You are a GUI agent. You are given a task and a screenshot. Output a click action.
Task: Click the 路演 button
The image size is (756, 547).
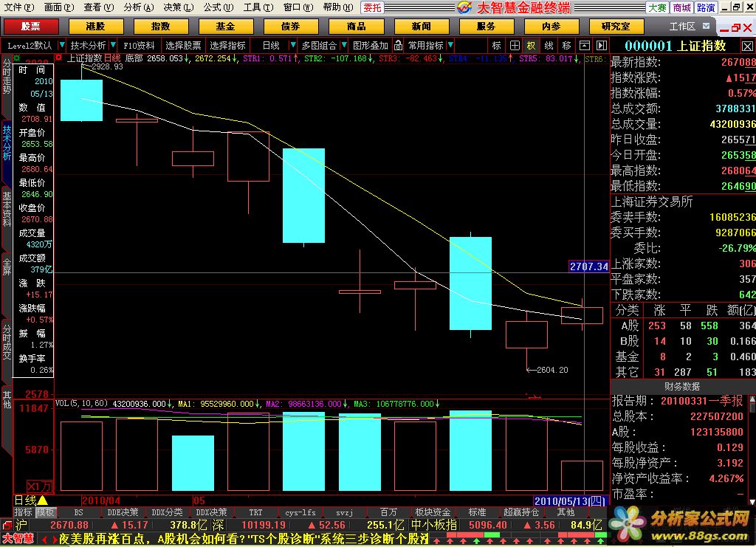click(705, 7)
